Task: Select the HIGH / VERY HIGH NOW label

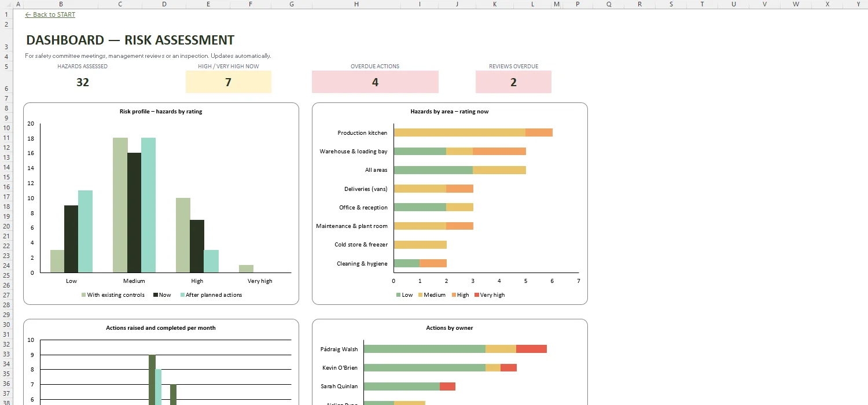Action: [x=229, y=67]
